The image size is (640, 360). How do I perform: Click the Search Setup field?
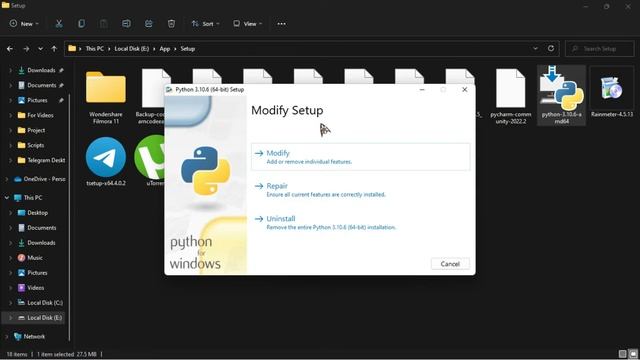(600, 49)
